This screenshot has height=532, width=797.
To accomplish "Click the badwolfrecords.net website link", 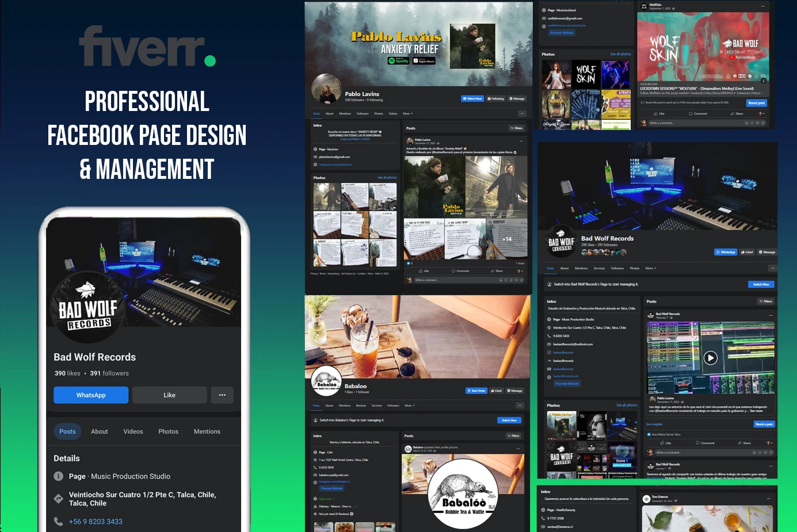I will pyautogui.click(x=565, y=376).
